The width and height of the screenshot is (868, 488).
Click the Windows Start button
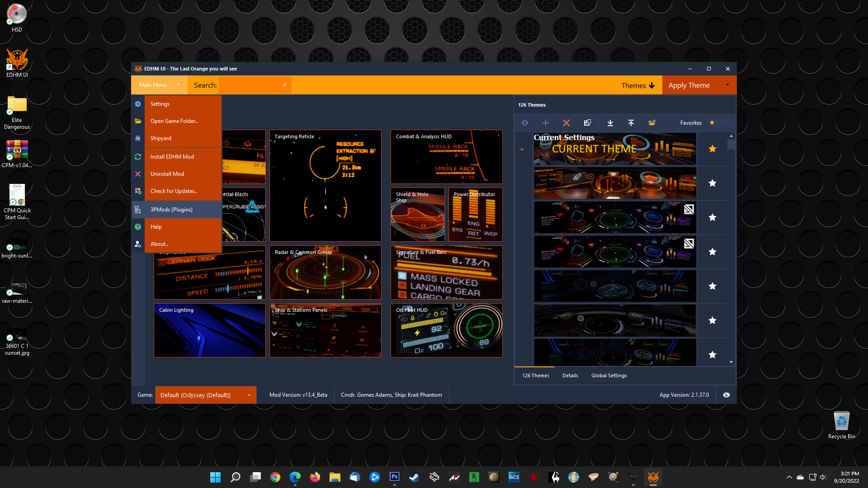[215, 477]
